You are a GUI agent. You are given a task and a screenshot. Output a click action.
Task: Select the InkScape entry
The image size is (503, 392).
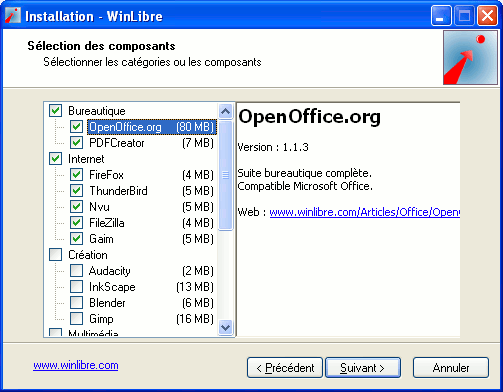click(152, 287)
